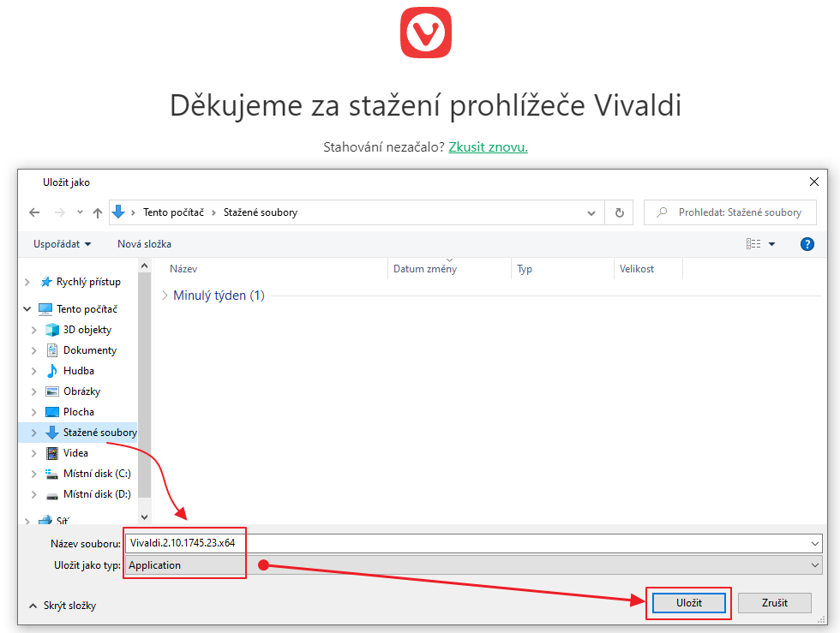Collapse the Tento počítač tree node

27,309
